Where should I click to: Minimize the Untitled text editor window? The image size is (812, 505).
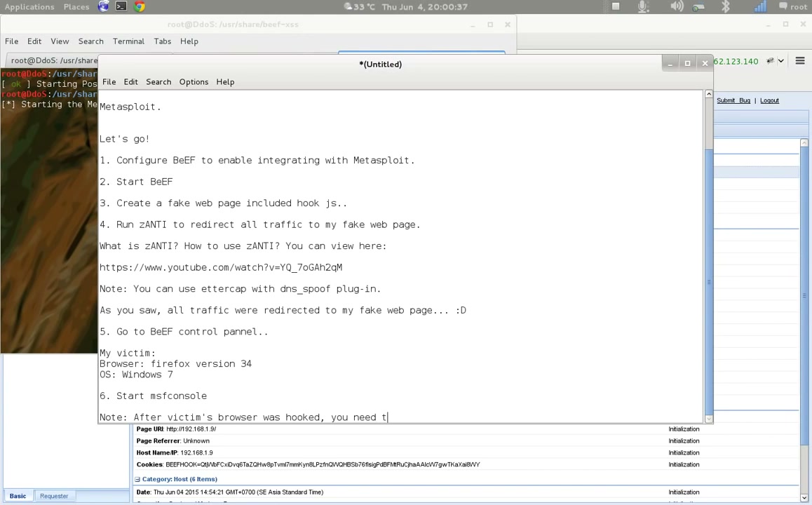pyautogui.click(x=670, y=63)
